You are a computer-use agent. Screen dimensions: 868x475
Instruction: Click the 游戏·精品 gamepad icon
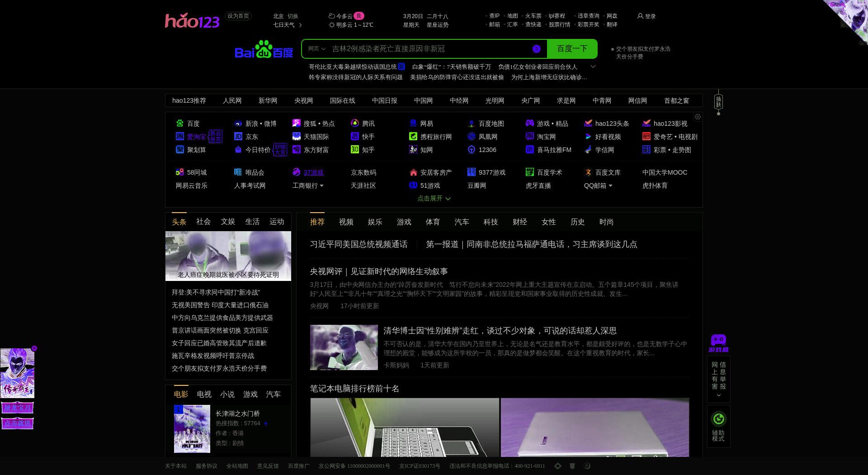[x=529, y=123]
